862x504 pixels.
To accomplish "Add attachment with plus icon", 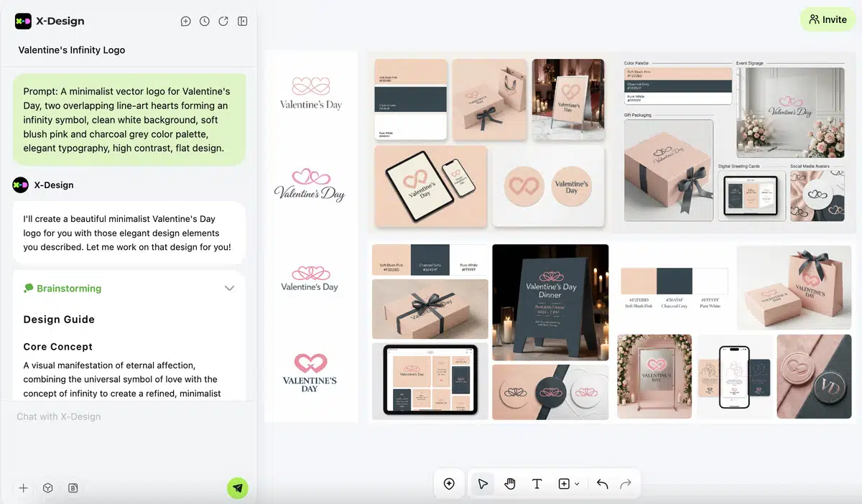I will [24, 488].
